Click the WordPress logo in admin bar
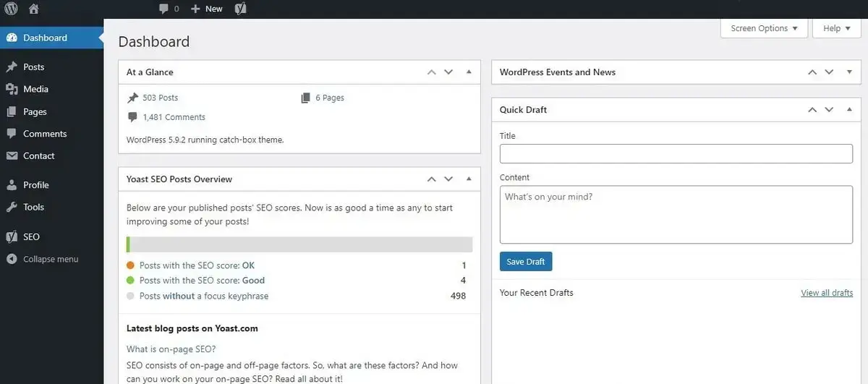Screen dimensions: 868x384 (11, 9)
